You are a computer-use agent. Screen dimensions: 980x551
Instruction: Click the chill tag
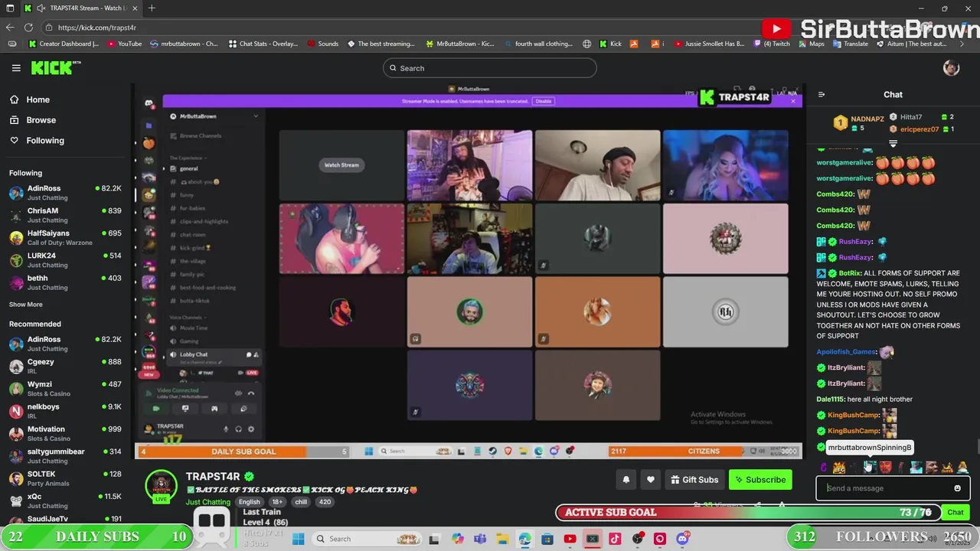click(301, 502)
